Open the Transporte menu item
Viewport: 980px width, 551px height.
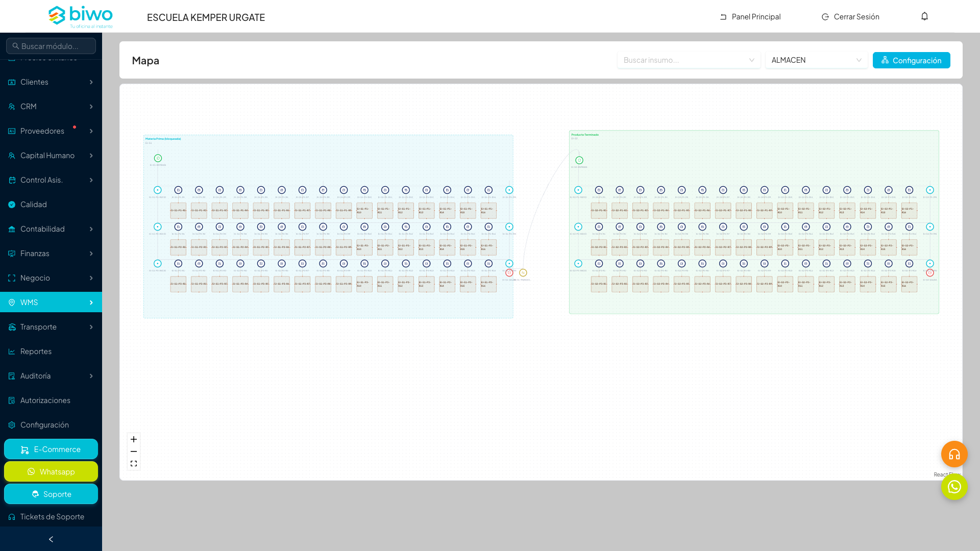pos(51,327)
